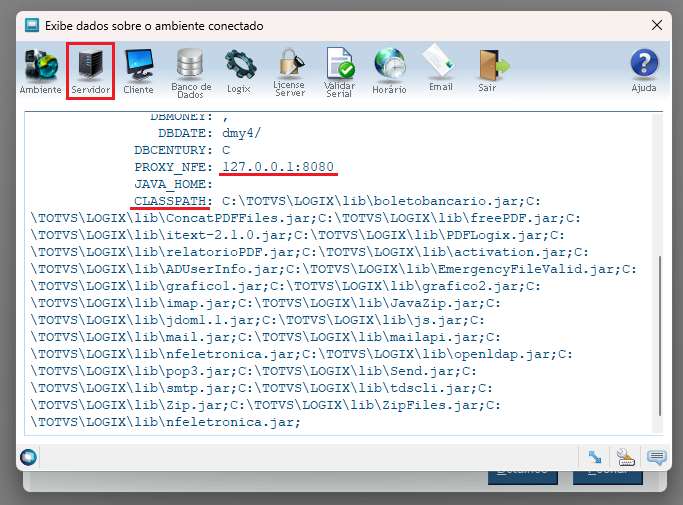The width and height of the screenshot is (683, 505).
Task: Click the dialog title Exibe dados sobre o ambiente conectado
Action: pyautogui.click(x=154, y=26)
